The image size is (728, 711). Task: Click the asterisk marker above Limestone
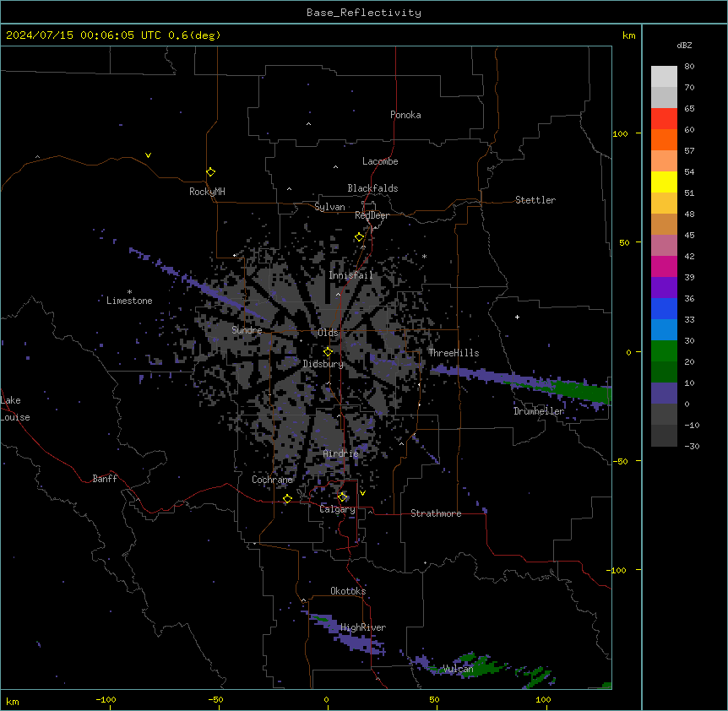(129, 292)
